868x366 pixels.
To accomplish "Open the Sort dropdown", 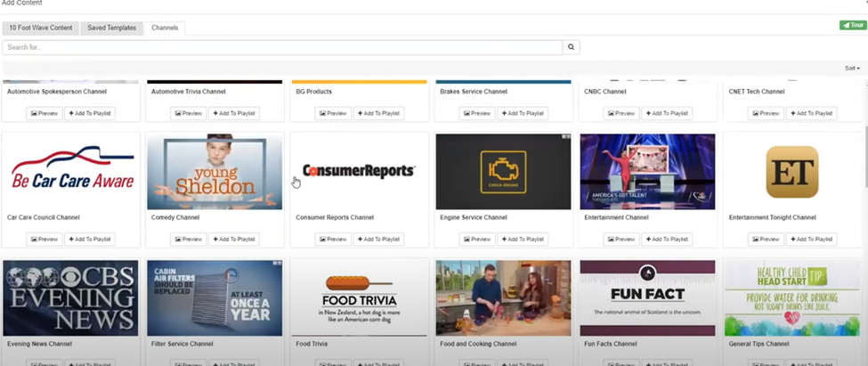I will coord(852,68).
